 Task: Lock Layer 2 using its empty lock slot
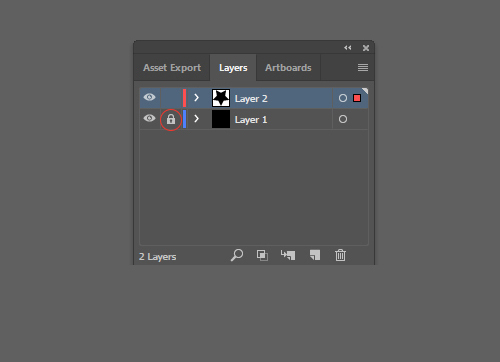pos(171,98)
